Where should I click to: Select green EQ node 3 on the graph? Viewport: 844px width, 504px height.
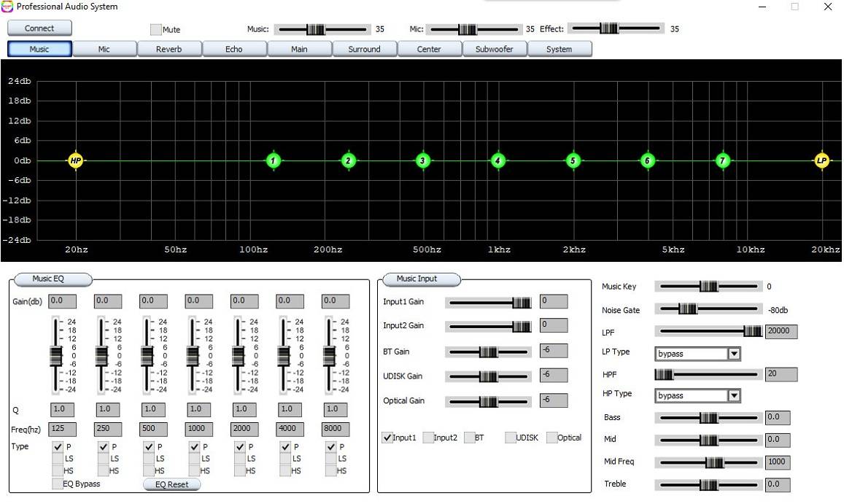click(x=423, y=160)
